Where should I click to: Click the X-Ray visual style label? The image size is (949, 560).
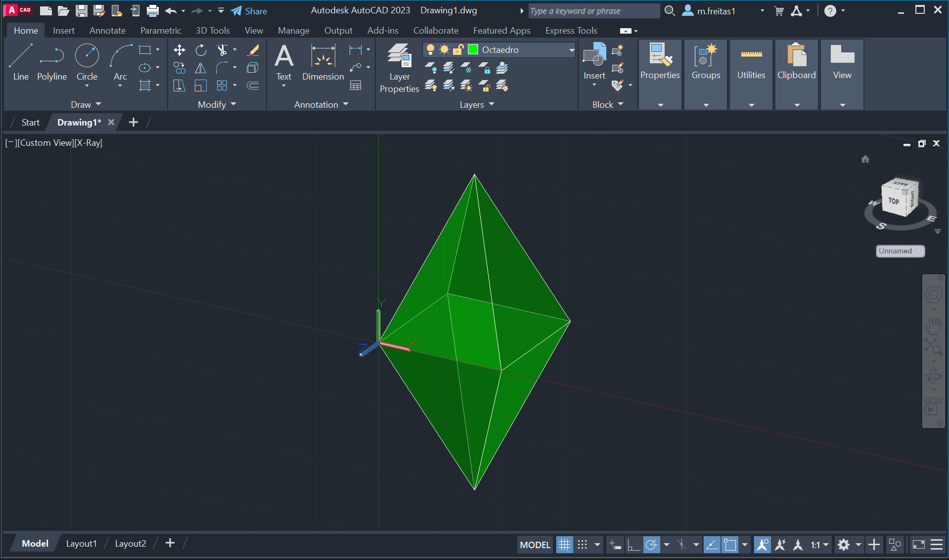[x=89, y=143]
